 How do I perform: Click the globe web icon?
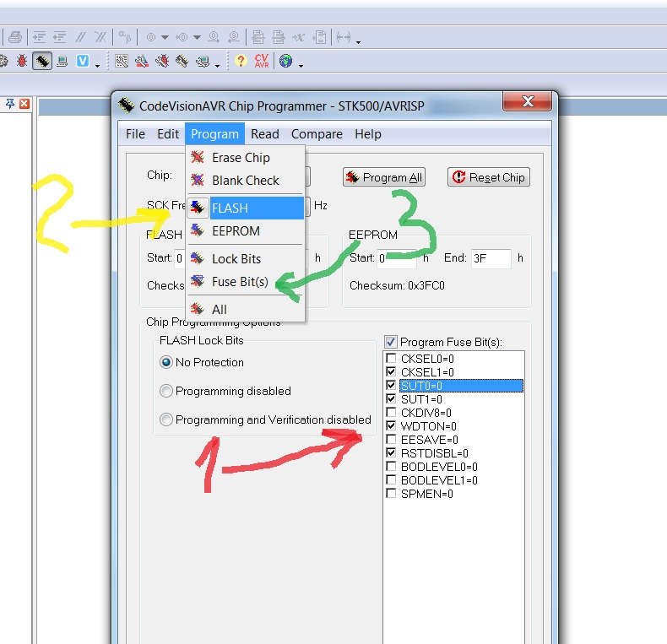[286, 62]
